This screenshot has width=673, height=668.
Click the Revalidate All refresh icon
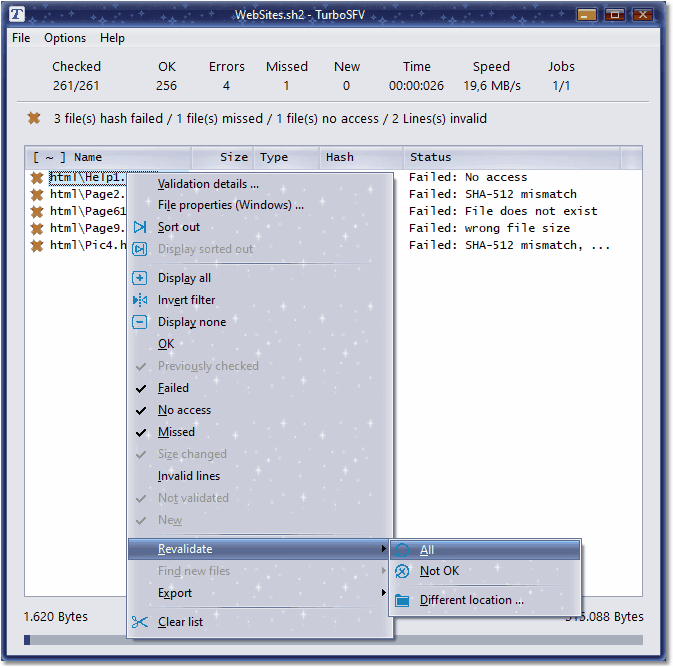point(402,550)
